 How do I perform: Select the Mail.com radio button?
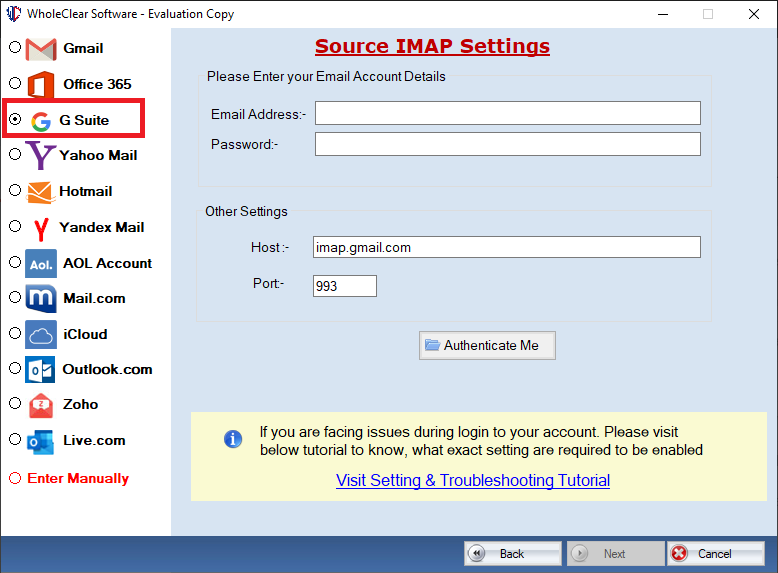click(15, 297)
